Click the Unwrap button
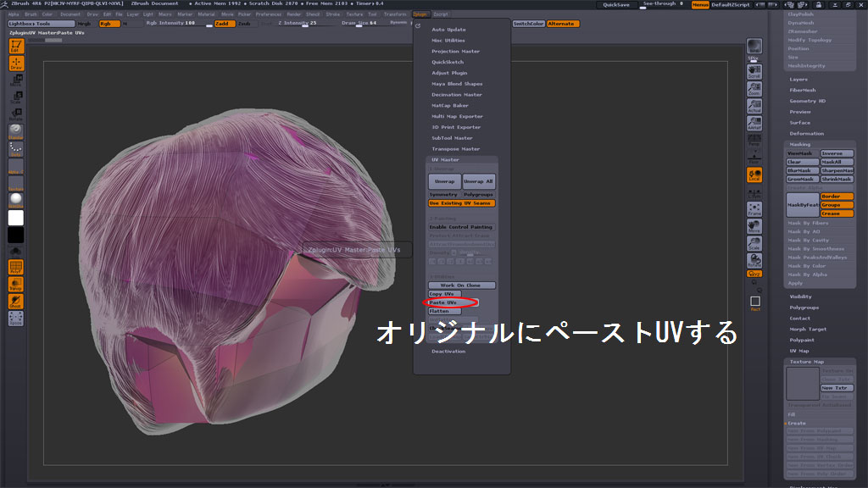 click(444, 181)
